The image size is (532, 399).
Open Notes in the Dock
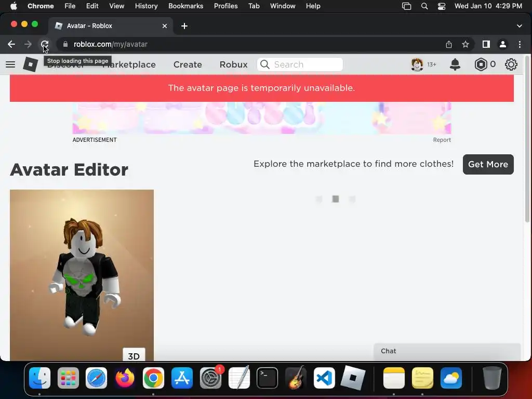coord(394,378)
